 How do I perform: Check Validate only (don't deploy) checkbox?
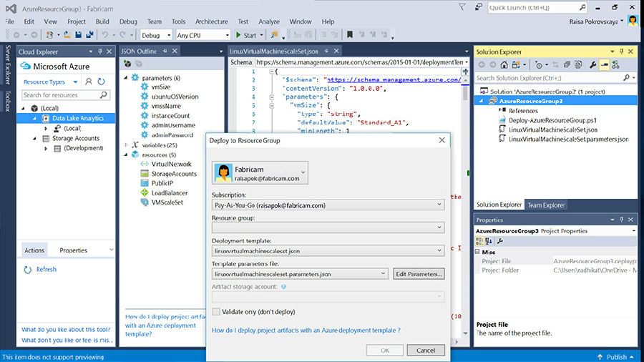(x=216, y=311)
